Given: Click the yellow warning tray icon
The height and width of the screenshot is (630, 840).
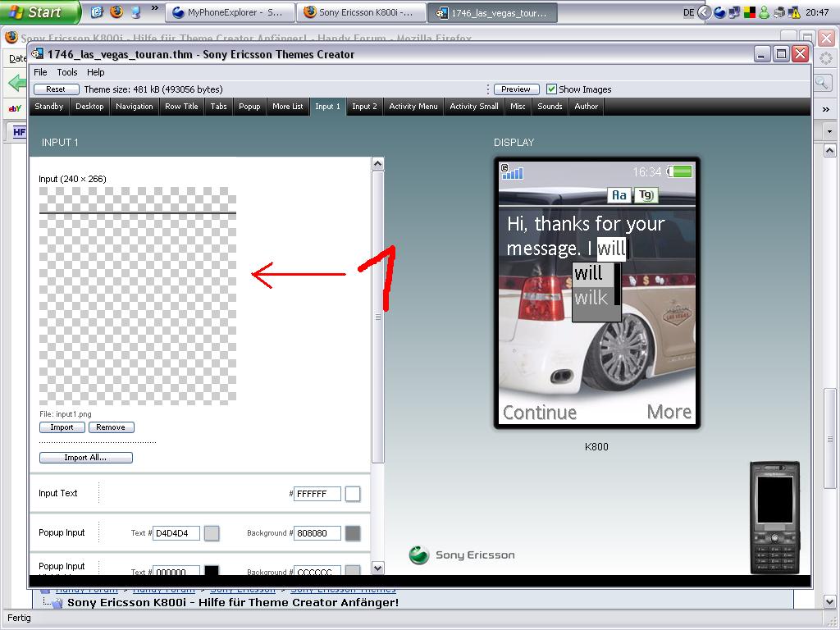Looking at the screenshot, I should [794, 12].
